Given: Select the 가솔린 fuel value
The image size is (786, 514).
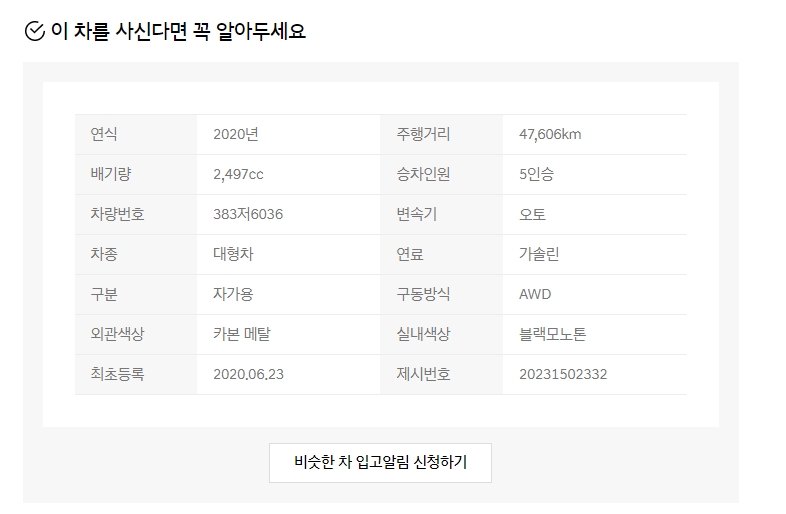Looking at the screenshot, I should (539, 254).
